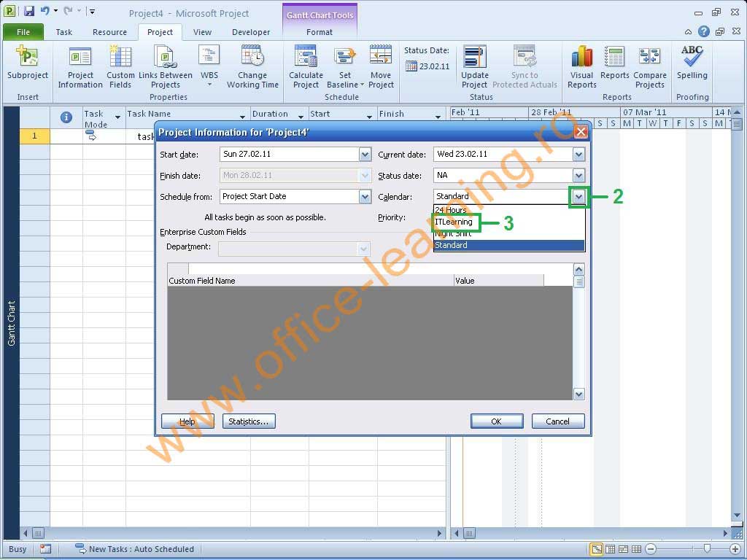Open the WBS menu icon
The width and height of the screenshot is (747, 560).
(x=209, y=57)
